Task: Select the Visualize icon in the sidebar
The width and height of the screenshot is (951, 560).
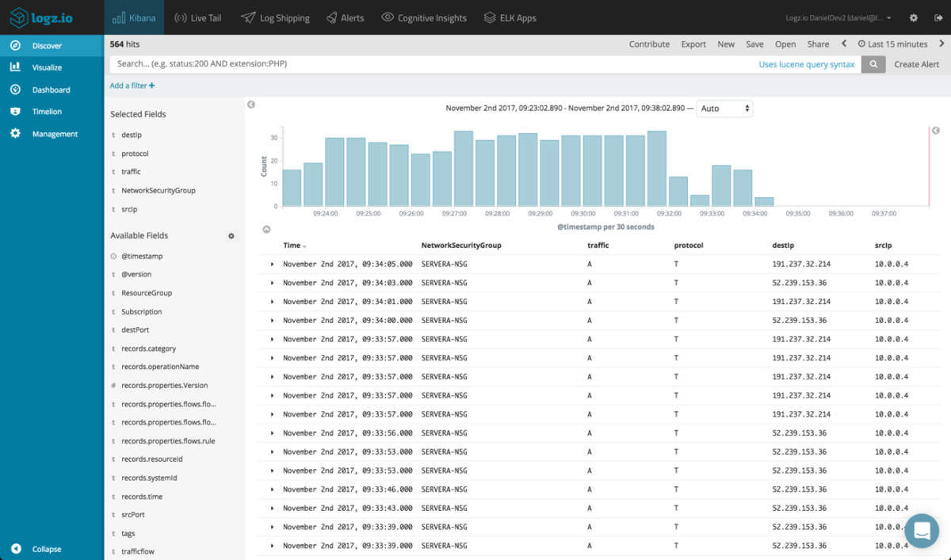Action: [x=16, y=67]
